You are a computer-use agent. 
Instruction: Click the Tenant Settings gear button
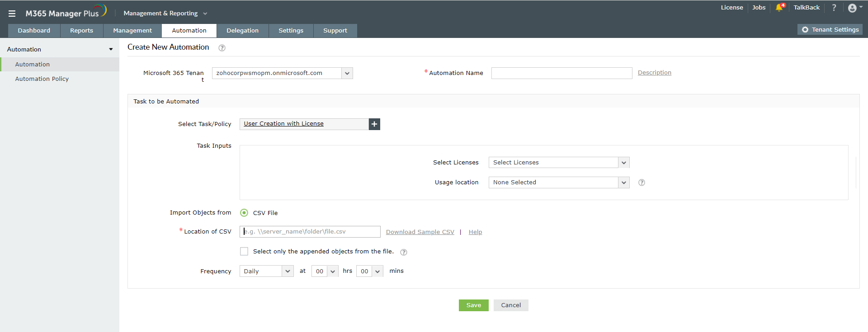tap(830, 29)
